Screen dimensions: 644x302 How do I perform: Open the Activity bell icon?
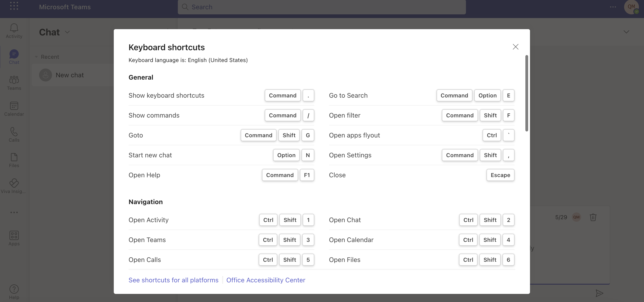pyautogui.click(x=14, y=31)
